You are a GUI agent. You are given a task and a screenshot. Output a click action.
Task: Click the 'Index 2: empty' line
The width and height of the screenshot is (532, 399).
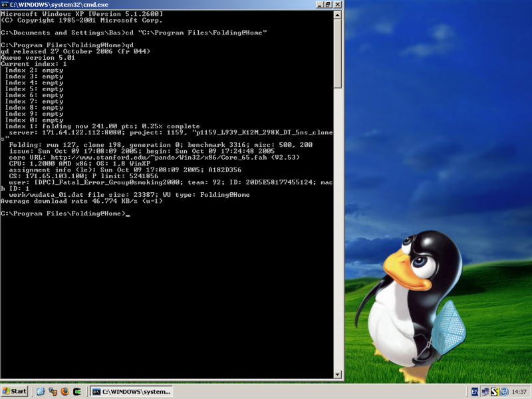(34, 70)
